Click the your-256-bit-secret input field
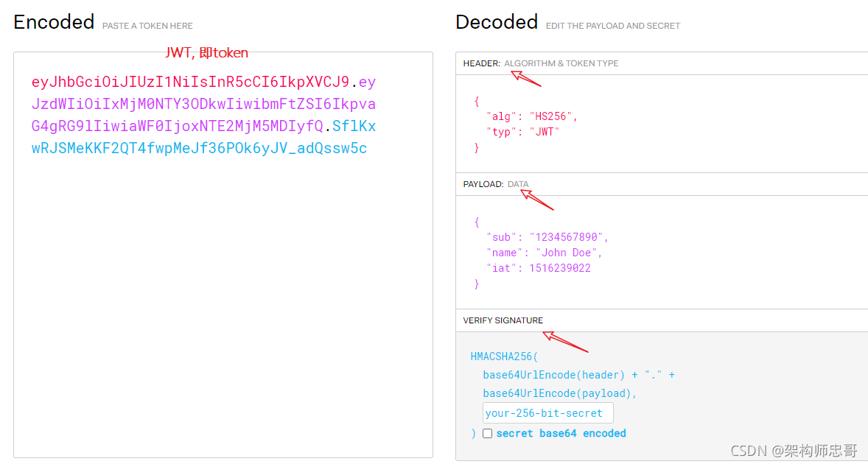 click(547, 413)
